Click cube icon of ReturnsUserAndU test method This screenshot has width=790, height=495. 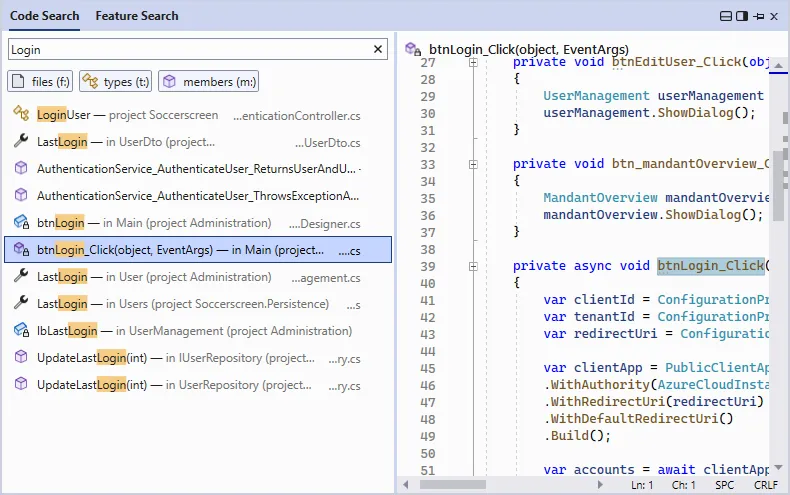(21, 168)
